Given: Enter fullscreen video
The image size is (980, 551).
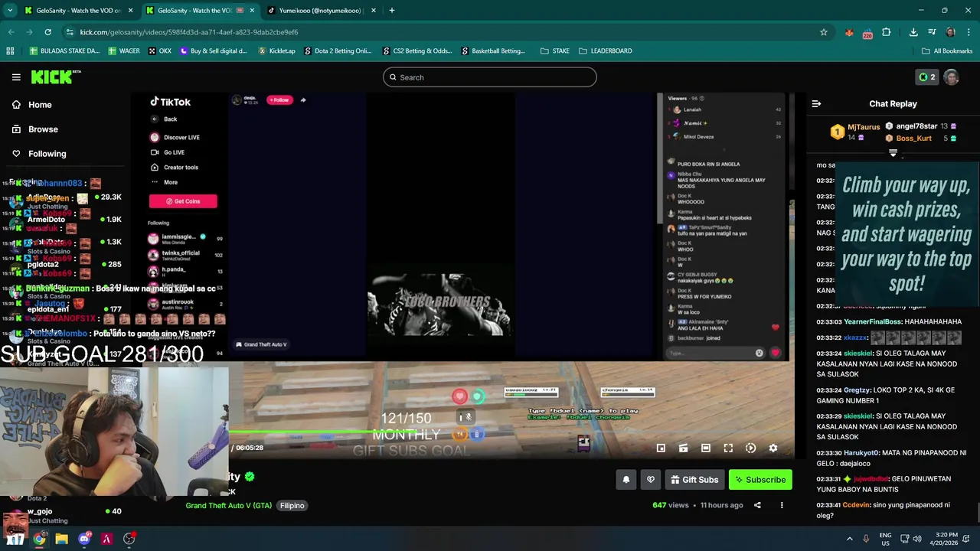Looking at the screenshot, I should (x=728, y=448).
